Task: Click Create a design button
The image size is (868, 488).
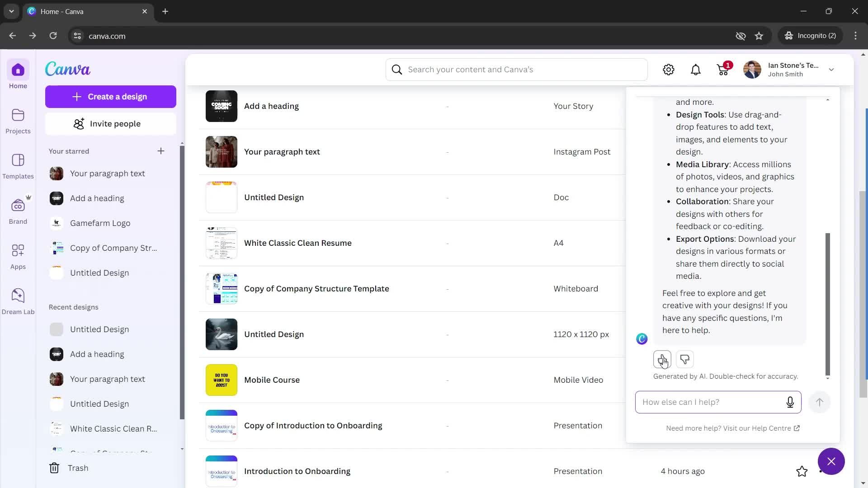Action: coord(111,97)
